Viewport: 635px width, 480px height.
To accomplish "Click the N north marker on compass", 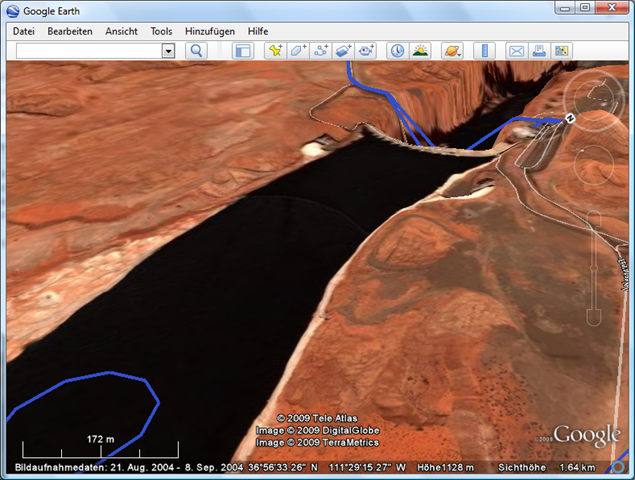I will pos(569,118).
